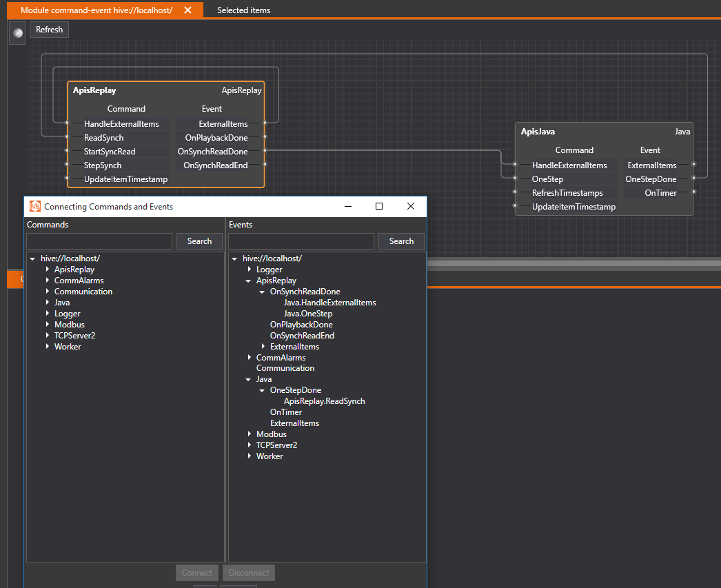Image resolution: width=721 pixels, height=588 pixels.
Task: Expand the Worker node in Events tree
Action: coord(249,456)
